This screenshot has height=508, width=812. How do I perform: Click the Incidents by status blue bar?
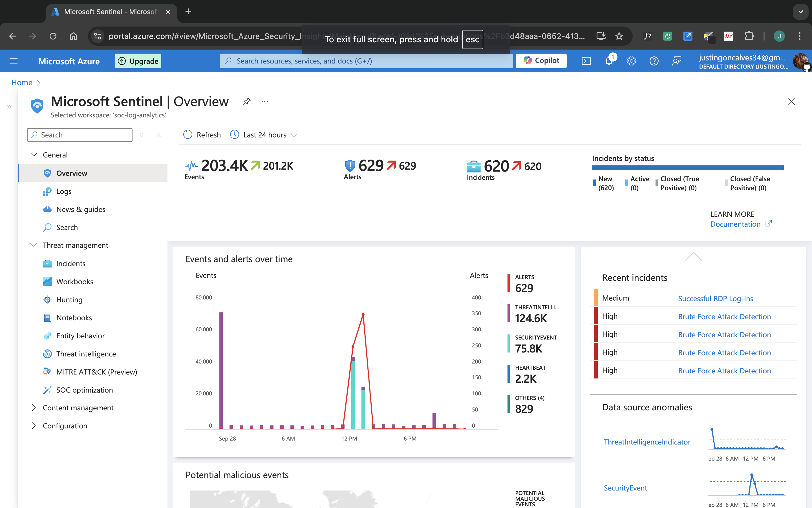[688, 167]
